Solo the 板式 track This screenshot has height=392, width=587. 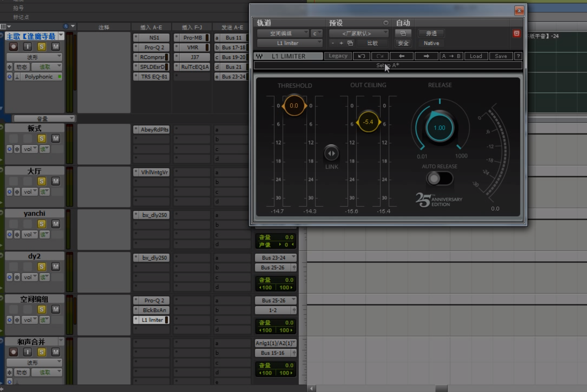pyautogui.click(x=41, y=138)
